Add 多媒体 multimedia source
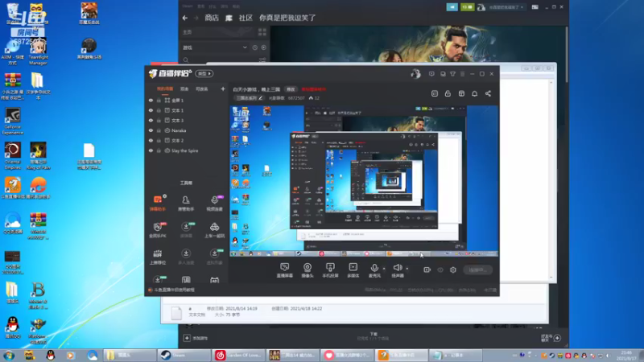Viewport: 644px width, 362px height. click(353, 270)
